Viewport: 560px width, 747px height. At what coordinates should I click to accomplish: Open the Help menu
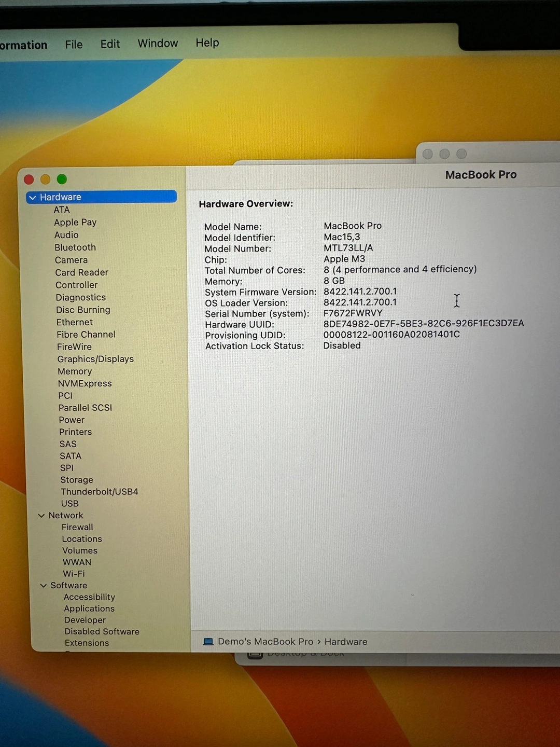coord(207,43)
